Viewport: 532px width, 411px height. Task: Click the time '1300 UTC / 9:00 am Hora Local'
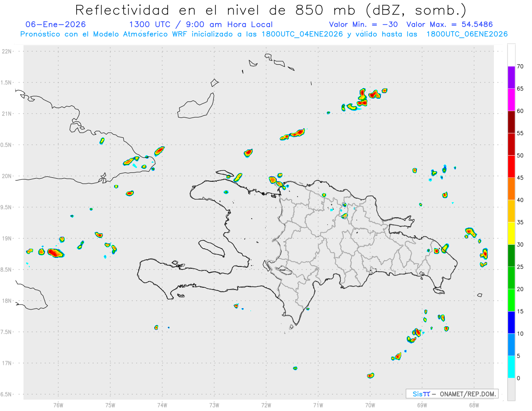click(x=201, y=24)
